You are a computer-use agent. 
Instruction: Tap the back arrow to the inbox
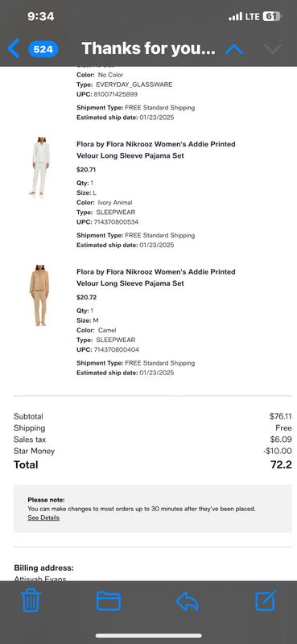(14, 49)
